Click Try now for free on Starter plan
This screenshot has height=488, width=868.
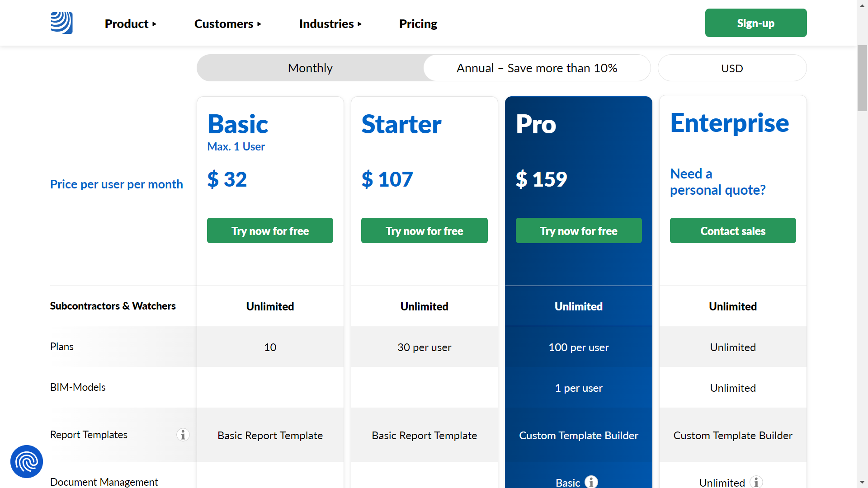tap(424, 230)
